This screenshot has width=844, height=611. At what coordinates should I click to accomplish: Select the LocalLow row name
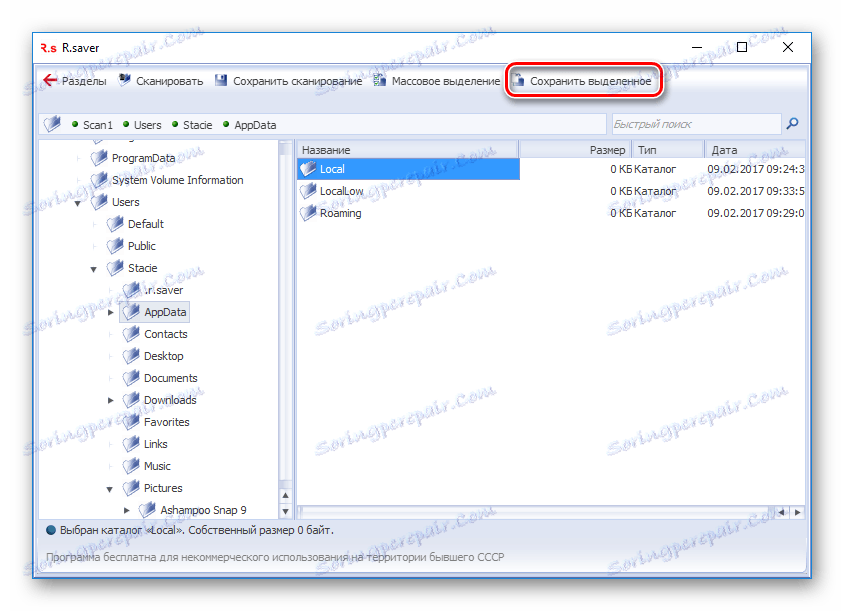click(341, 191)
